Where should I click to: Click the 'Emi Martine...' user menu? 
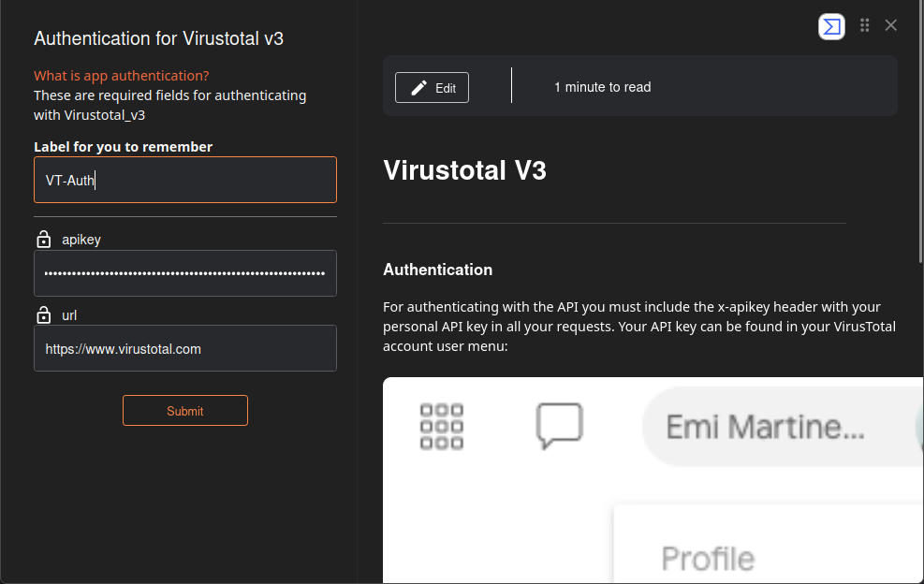765,427
